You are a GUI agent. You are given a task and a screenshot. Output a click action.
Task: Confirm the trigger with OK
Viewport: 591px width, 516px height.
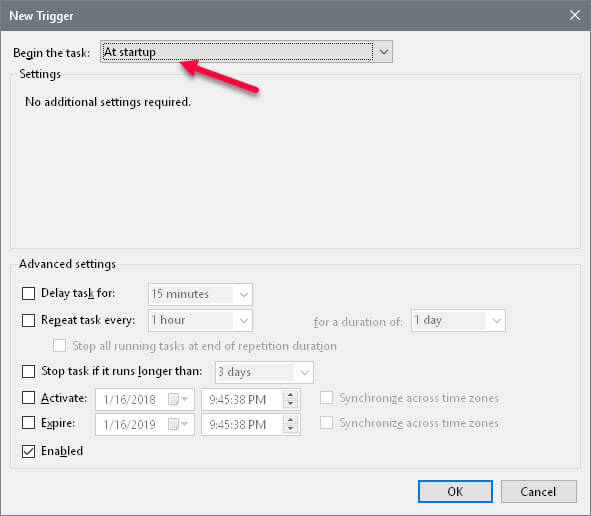coord(455,492)
